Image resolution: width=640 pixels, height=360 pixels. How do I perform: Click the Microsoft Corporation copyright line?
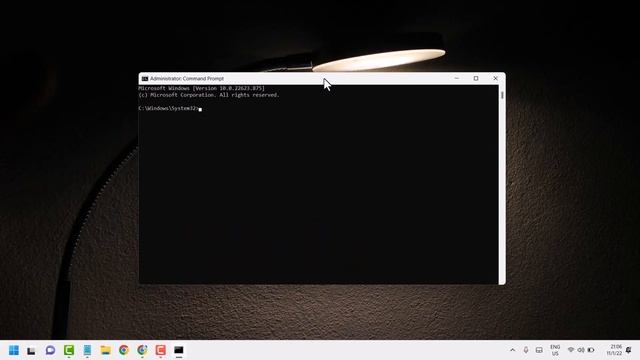(x=209, y=95)
